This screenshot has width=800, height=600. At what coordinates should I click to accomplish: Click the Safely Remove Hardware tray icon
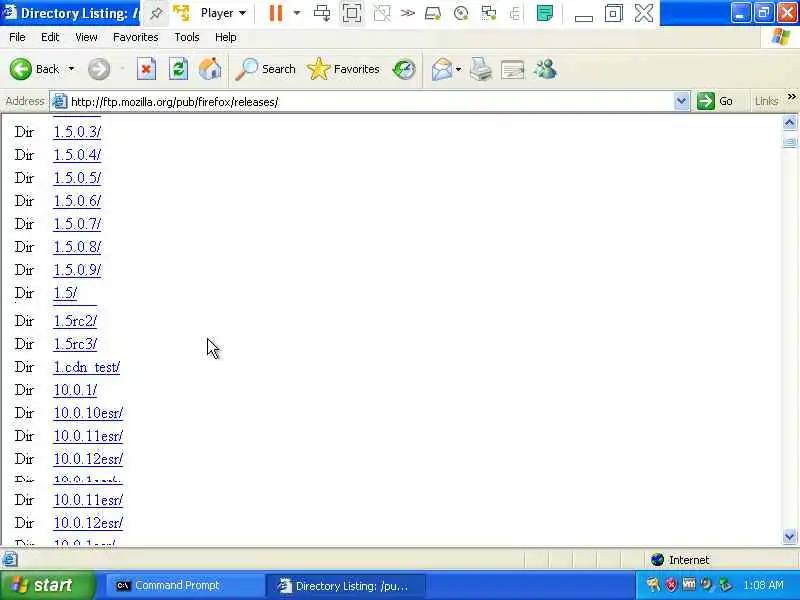725,585
